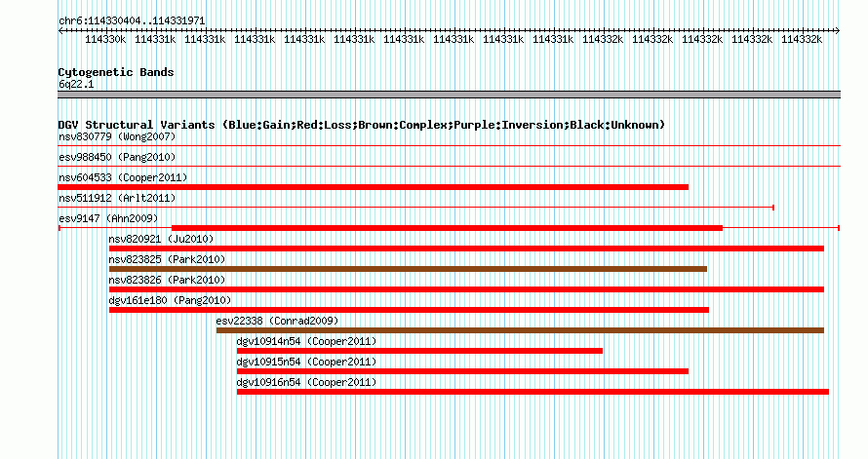Viewport: 868px width, 459px height.
Task: Open variant nsv830779 (Wong2007) label
Action: [117, 136]
